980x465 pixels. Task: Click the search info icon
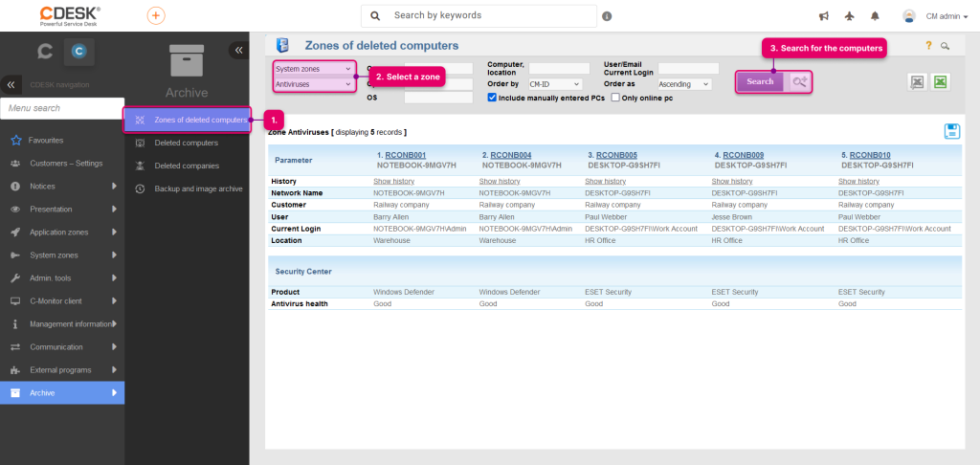click(607, 16)
